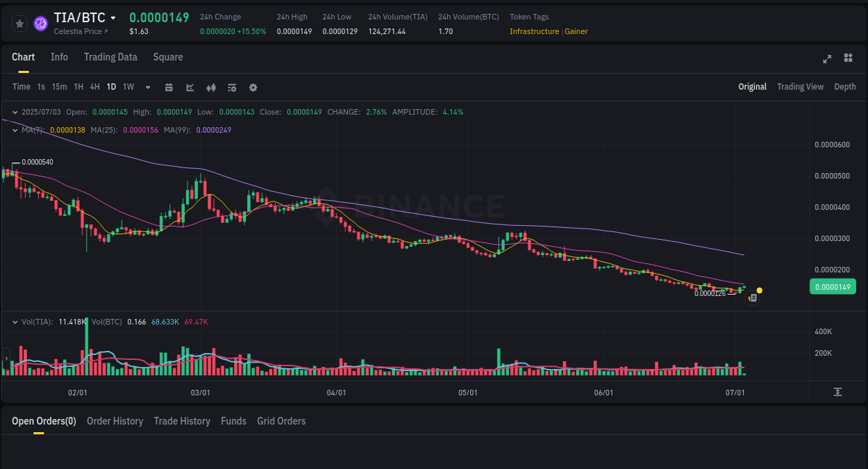Screen dimensions: 868x469
Task: Mark TIA/BTC pair as favorite with star icon
Action: pyautogui.click(x=19, y=23)
